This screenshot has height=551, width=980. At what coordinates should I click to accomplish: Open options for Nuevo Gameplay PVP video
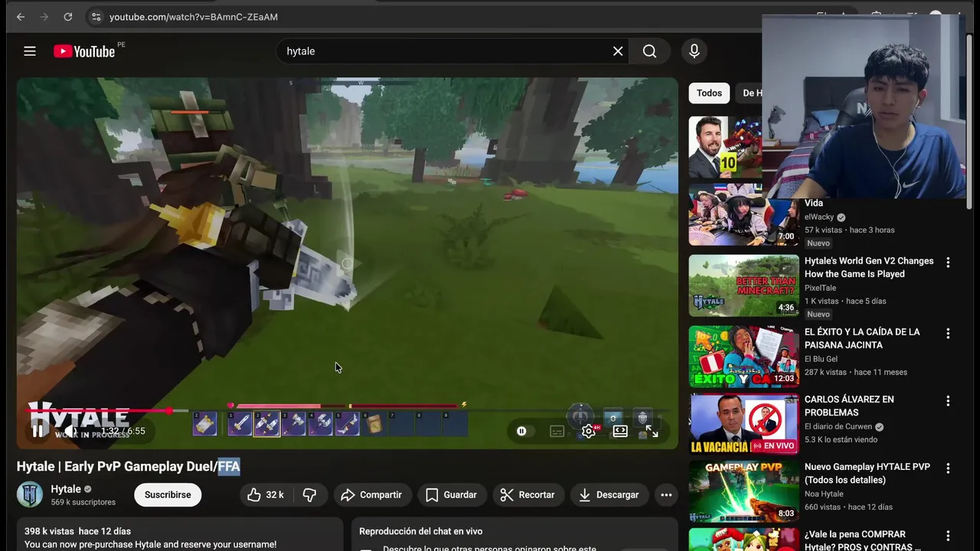(x=948, y=468)
